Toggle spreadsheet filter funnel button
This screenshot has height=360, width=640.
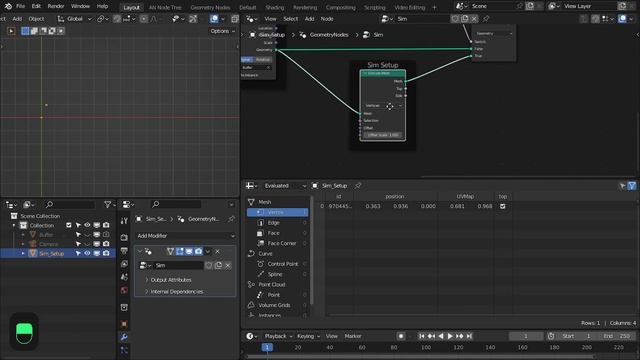point(632,186)
